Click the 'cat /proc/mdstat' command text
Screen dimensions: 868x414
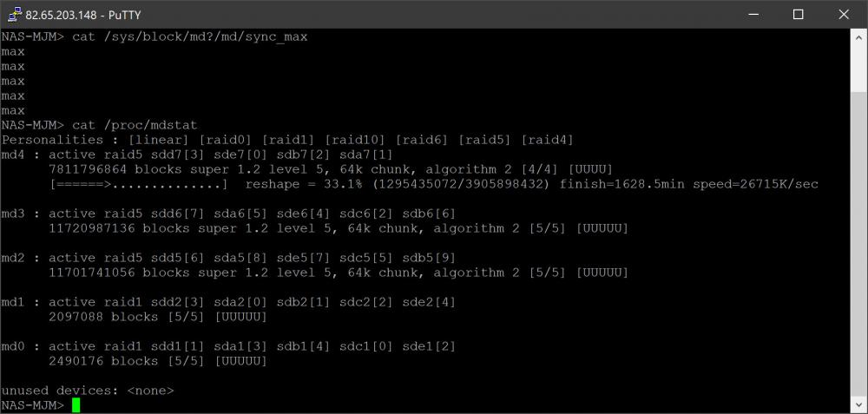click(x=135, y=125)
